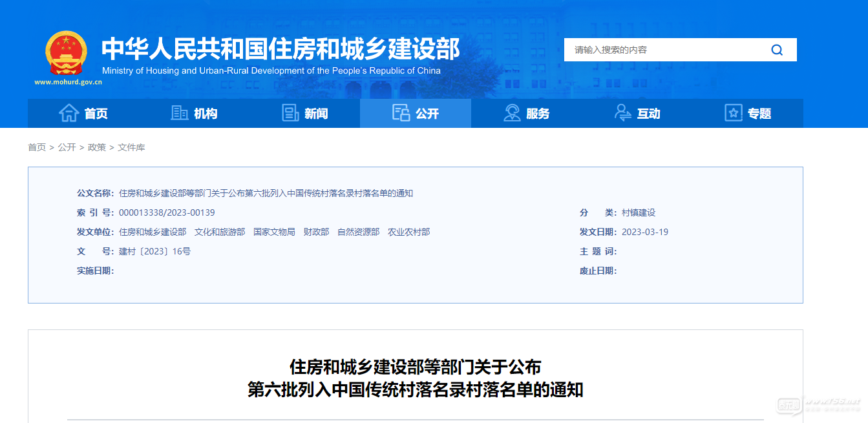Click issuing unit 文化和旅游部
868x423 pixels.
220,232
